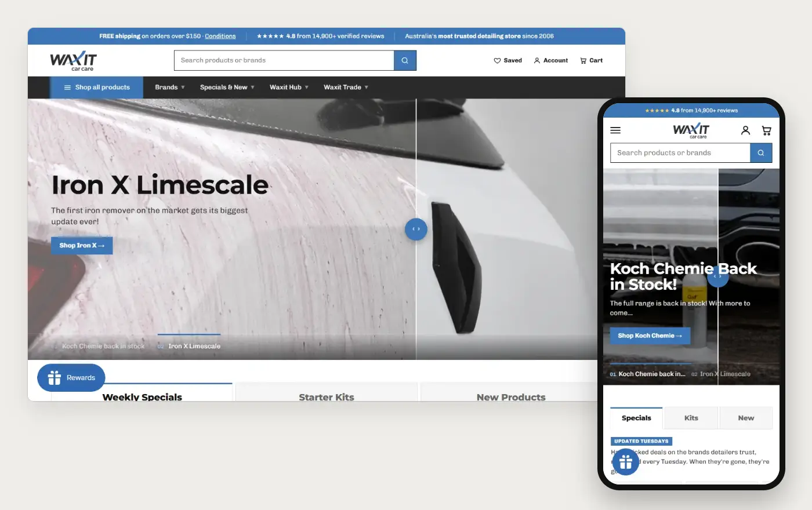
Task: Click the mobile search magnifier button
Action: point(761,153)
